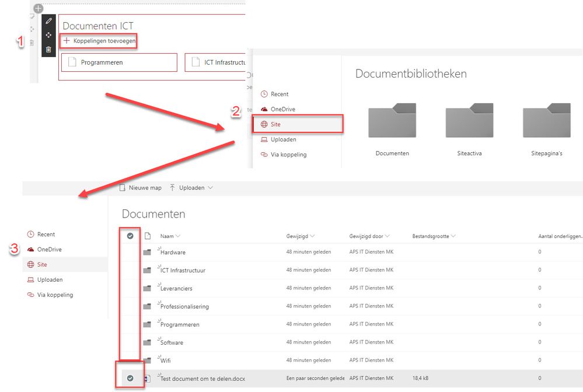Click 'Nieuwe map' button in command bar

point(141,188)
